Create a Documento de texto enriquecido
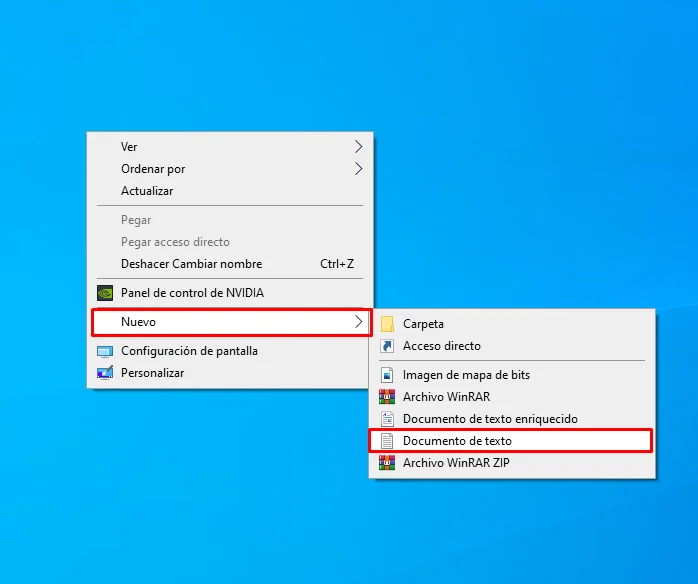The image size is (698, 584). point(512,419)
